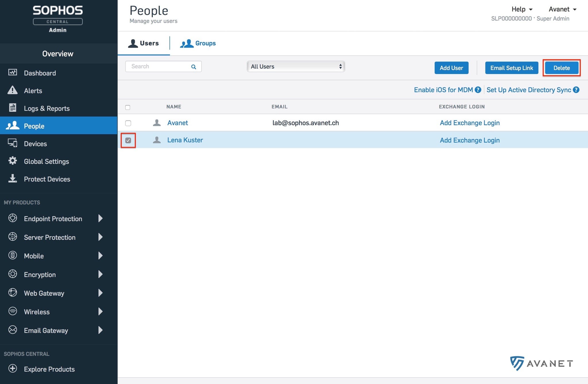
Task: Expand Server Protection submenu arrow
Action: point(100,237)
